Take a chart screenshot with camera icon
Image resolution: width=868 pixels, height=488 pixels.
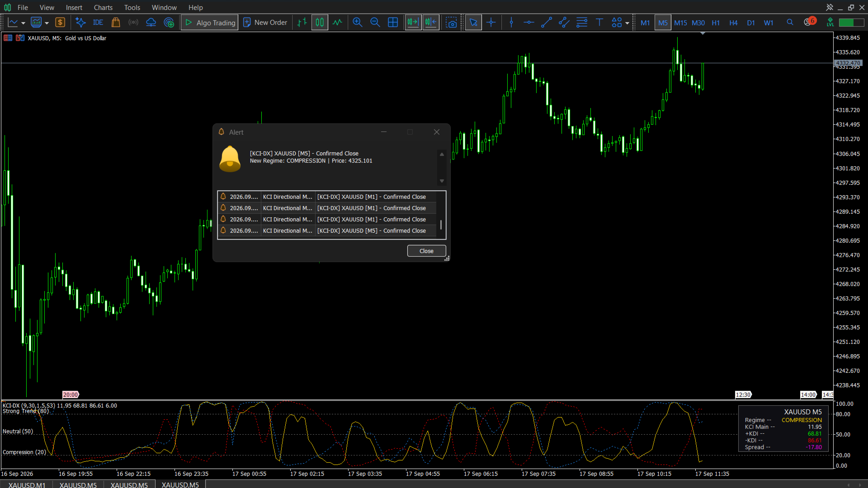(451, 23)
